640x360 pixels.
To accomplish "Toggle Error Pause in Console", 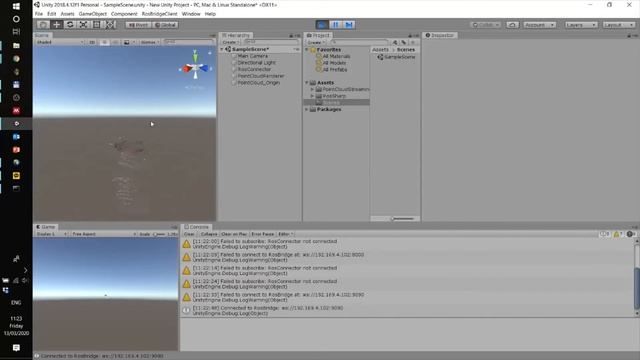I will pyautogui.click(x=262, y=234).
